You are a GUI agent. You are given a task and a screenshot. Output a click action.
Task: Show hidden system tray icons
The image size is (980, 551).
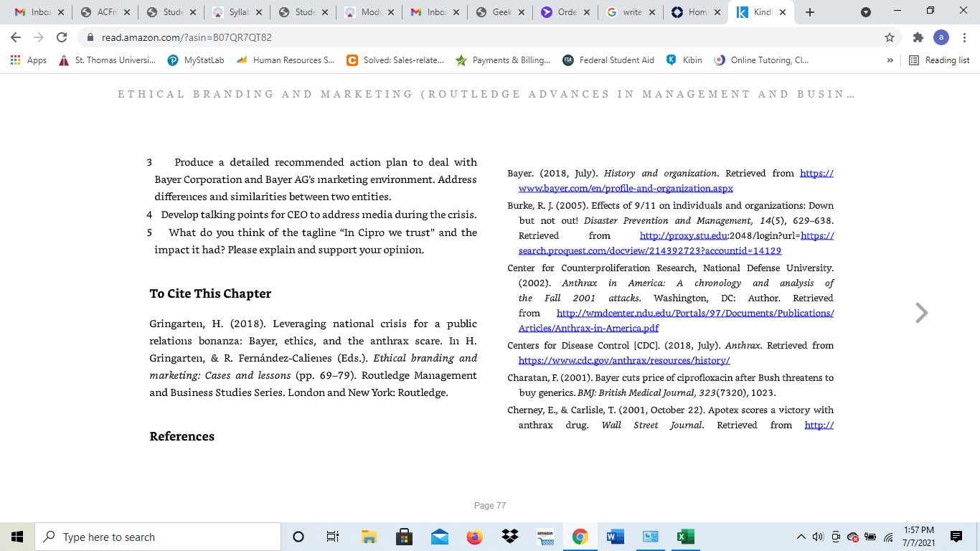tap(801, 537)
